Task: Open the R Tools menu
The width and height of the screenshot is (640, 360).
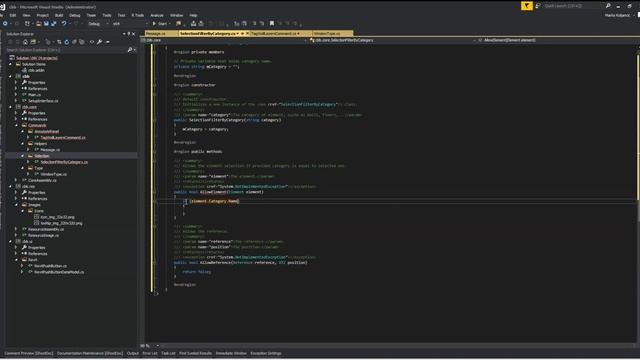Action: coord(138,15)
